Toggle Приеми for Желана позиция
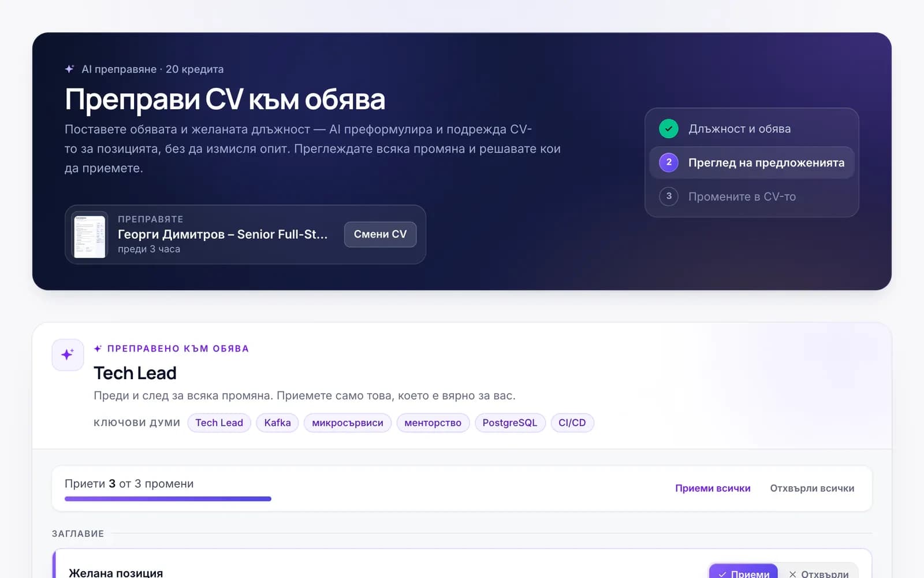 point(744,572)
